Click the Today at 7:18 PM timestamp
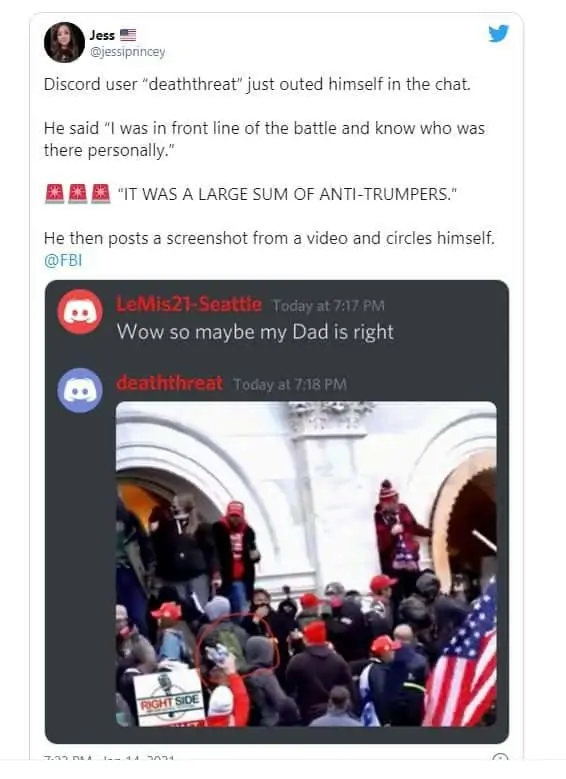566x779 pixels. click(290, 384)
